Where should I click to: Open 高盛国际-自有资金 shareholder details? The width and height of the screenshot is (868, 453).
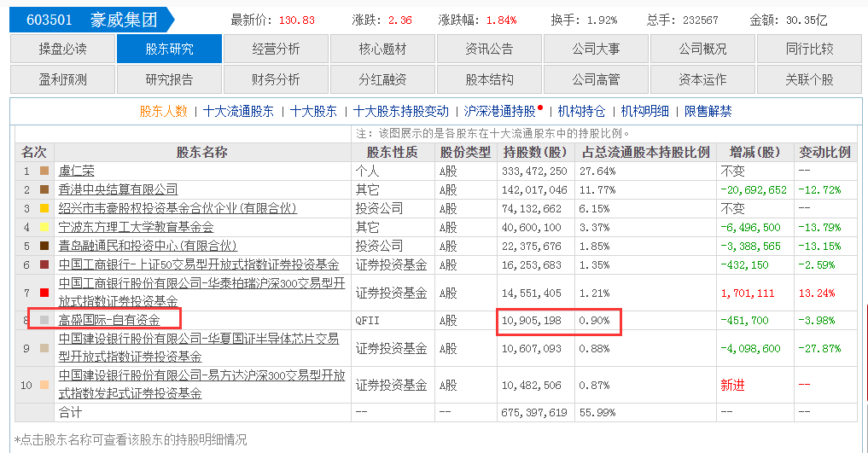click(109, 320)
